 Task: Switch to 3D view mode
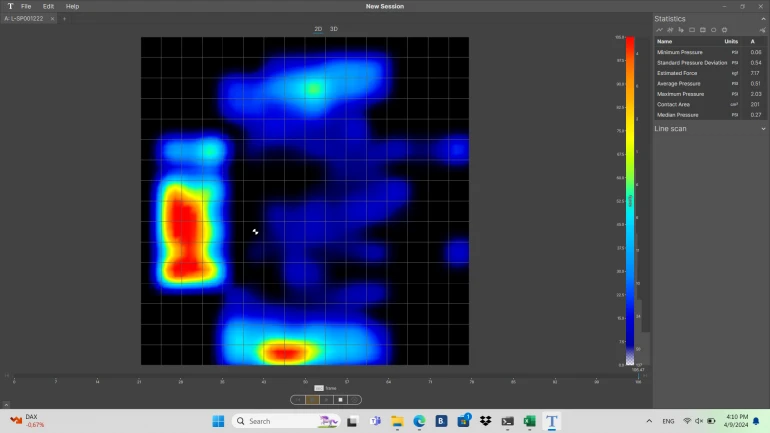[x=334, y=29]
